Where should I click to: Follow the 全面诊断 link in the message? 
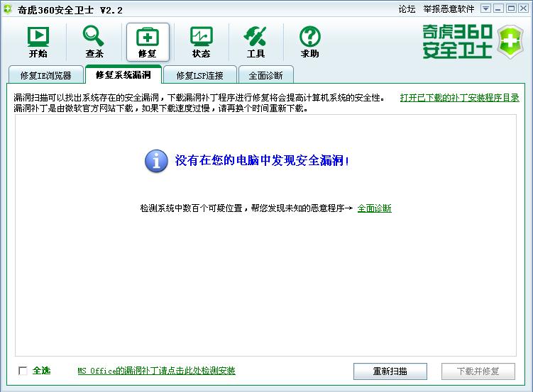[x=374, y=208]
